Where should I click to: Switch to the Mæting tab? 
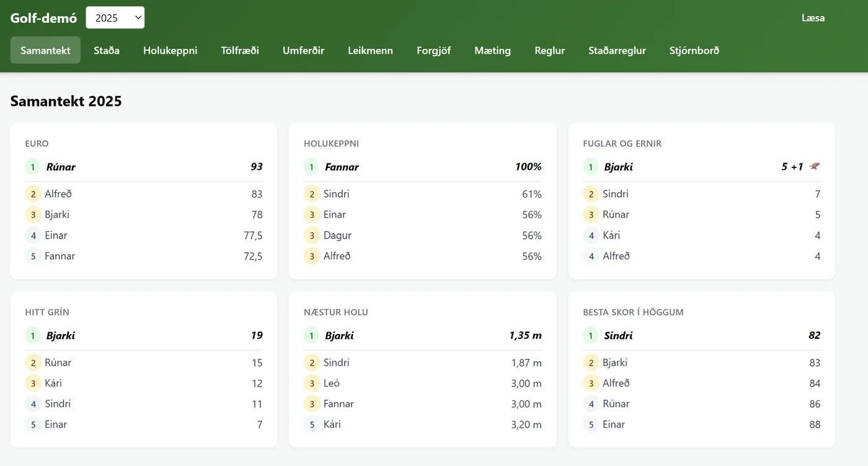pos(493,50)
